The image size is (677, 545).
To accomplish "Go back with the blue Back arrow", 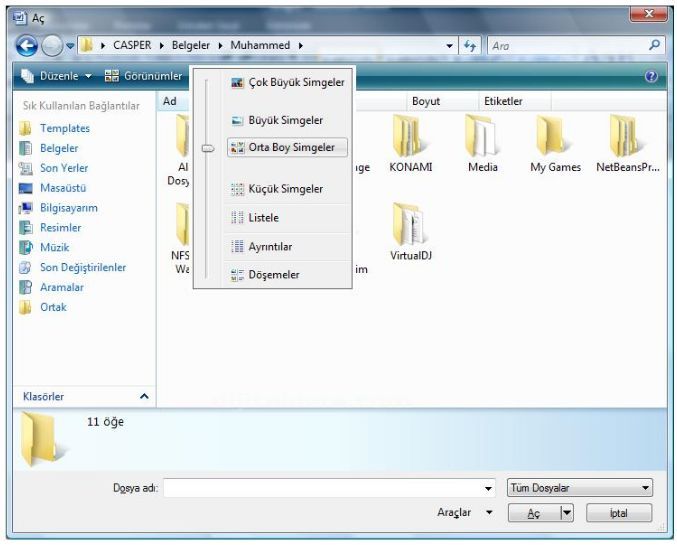I will tap(26, 45).
